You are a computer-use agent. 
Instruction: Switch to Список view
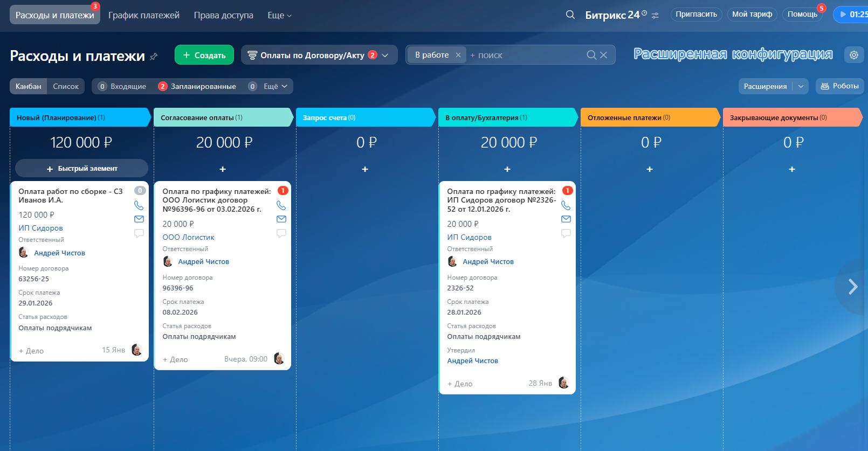[66, 86]
